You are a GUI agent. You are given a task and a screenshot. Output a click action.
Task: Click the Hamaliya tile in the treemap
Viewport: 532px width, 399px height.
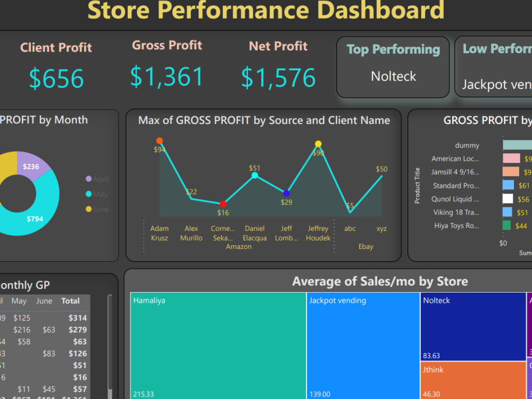pos(218,346)
